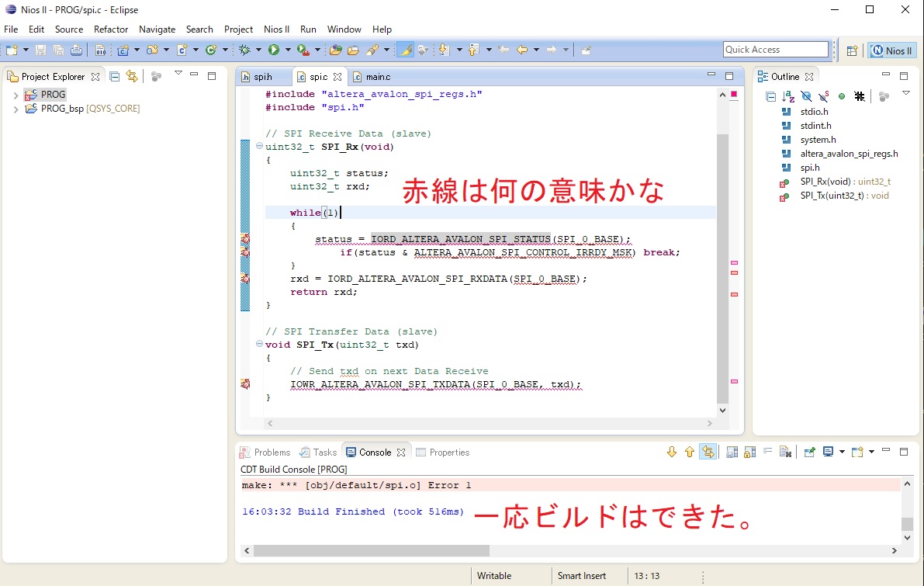
Task: Click Collapse All in Outline view
Action: point(771,97)
